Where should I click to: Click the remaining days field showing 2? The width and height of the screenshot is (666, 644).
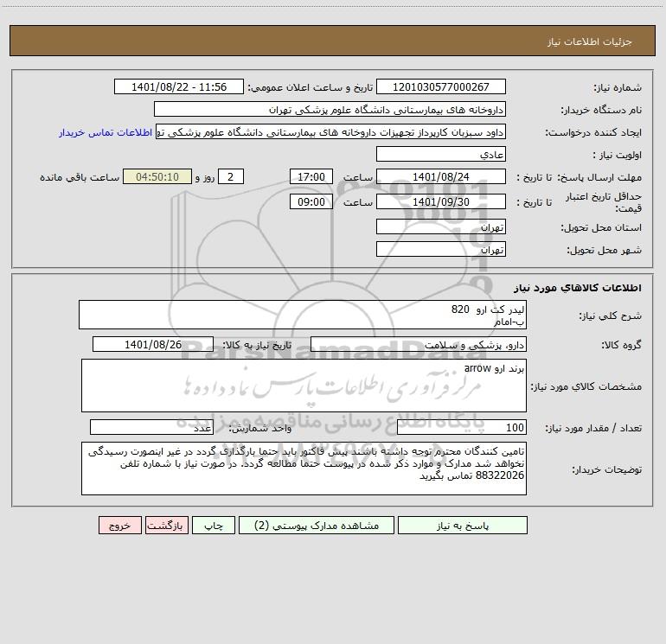coord(231,176)
